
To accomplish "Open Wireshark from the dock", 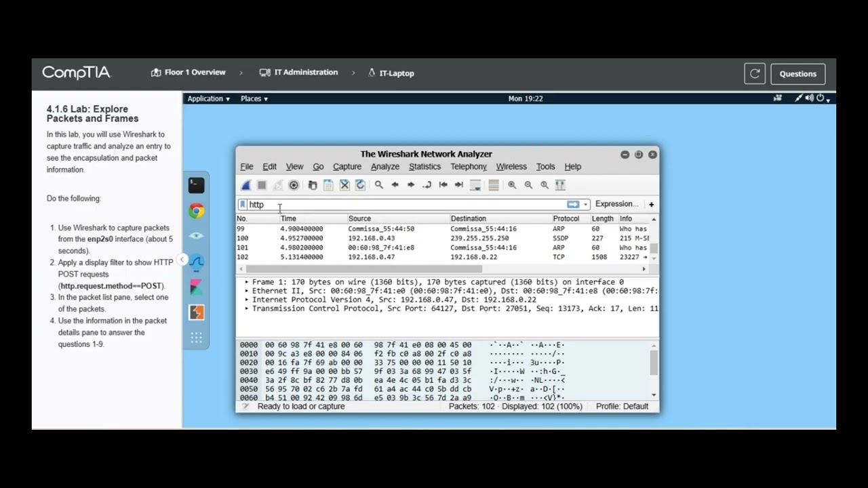I will (x=196, y=262).
